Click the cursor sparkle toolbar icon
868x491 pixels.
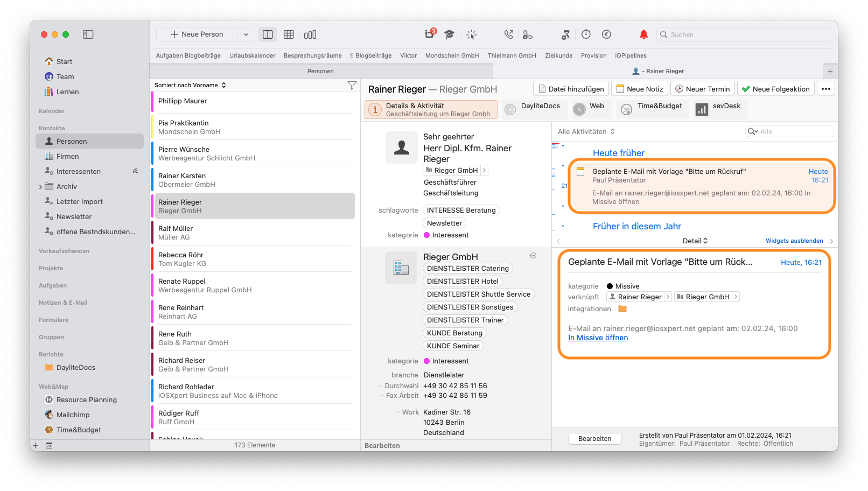click(x=471, y=34)
